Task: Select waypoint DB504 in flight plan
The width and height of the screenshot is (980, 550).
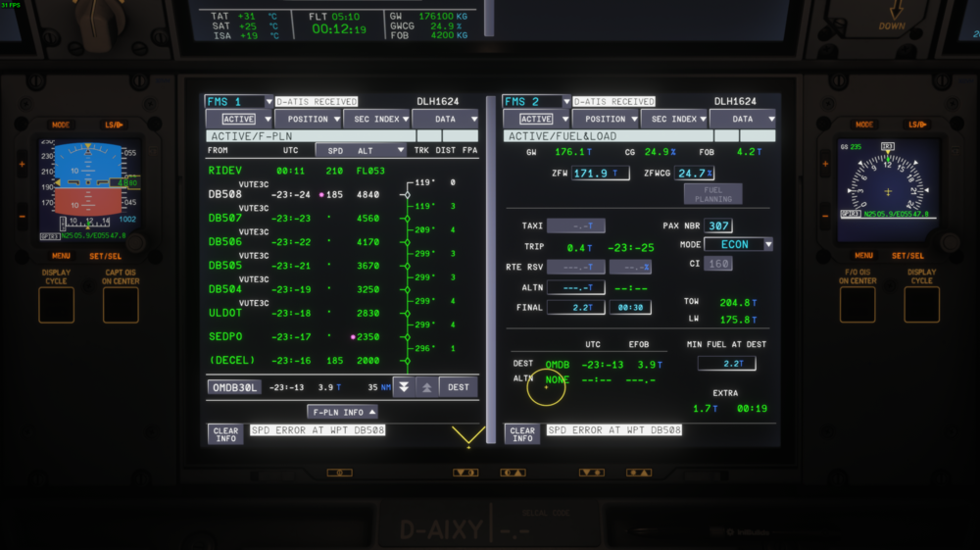Action: click(x=225, y=289)
